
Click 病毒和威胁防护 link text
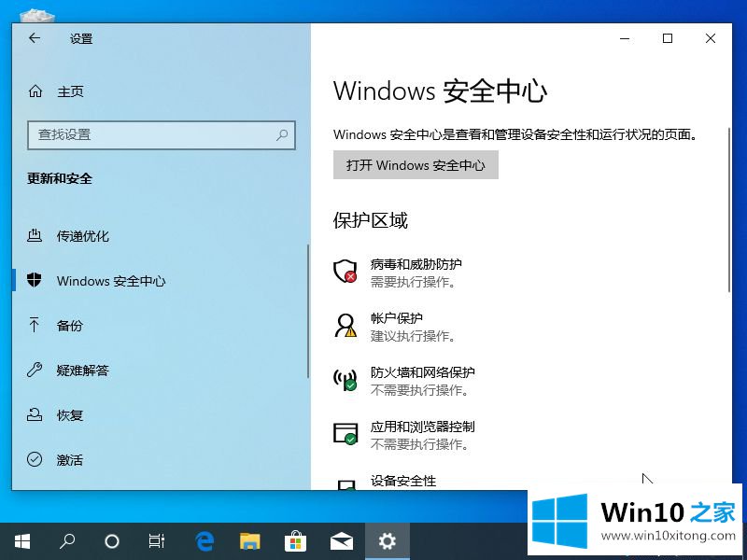(416, 264)
